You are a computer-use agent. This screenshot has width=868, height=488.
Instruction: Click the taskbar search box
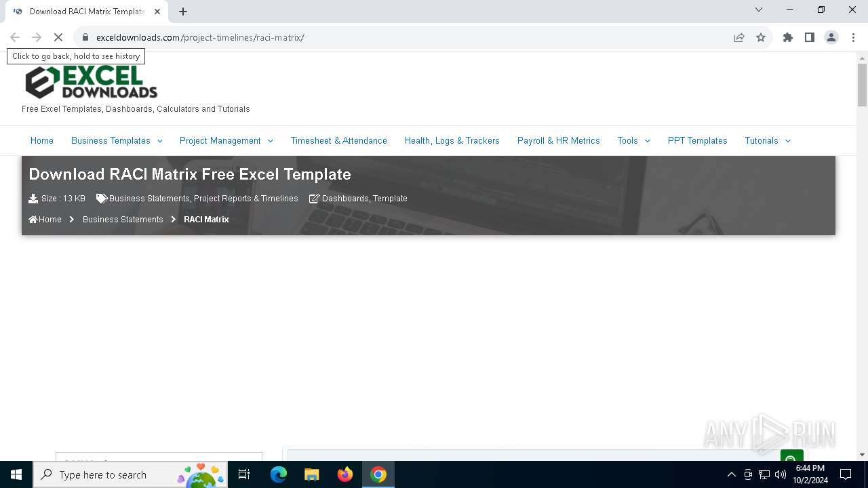[x=130, y=474]
